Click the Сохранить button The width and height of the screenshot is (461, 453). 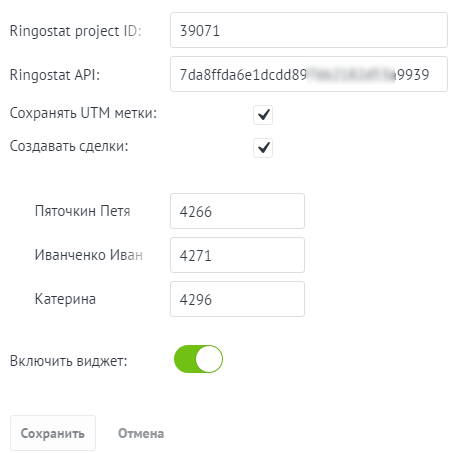[x=53, y=433]
